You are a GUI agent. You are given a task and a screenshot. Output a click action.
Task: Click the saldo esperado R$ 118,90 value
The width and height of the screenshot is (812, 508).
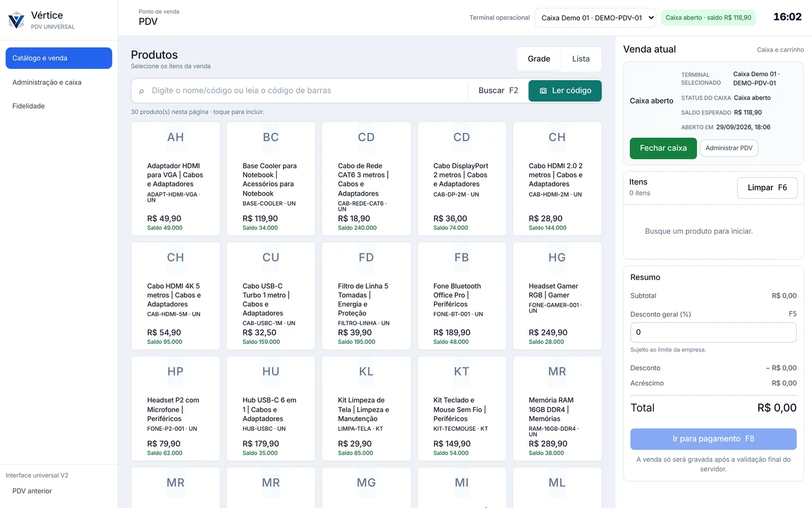click(748, 113)
